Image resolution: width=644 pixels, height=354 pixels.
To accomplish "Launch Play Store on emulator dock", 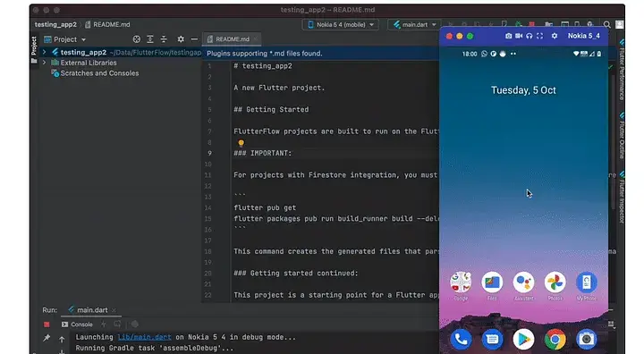I will [x=523, y=339].
